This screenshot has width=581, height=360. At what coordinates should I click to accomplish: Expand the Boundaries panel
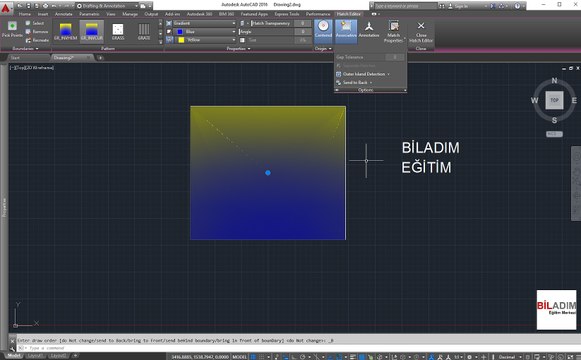[x=25, y=49]
